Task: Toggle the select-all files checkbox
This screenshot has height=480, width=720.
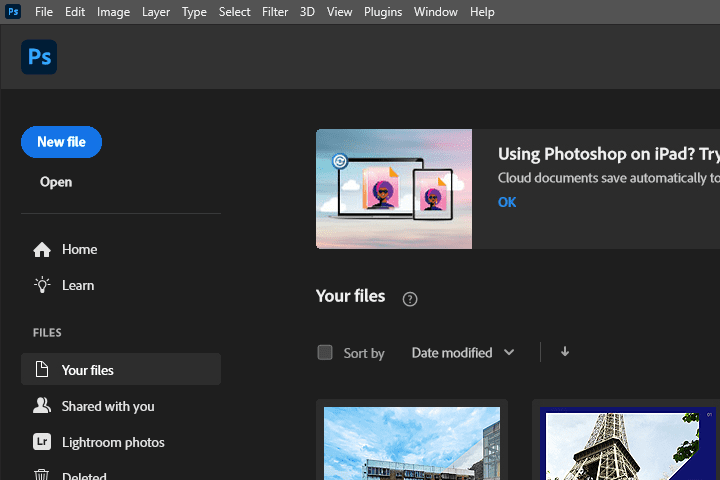Action: pyautogui.click(x=325, y=352)
